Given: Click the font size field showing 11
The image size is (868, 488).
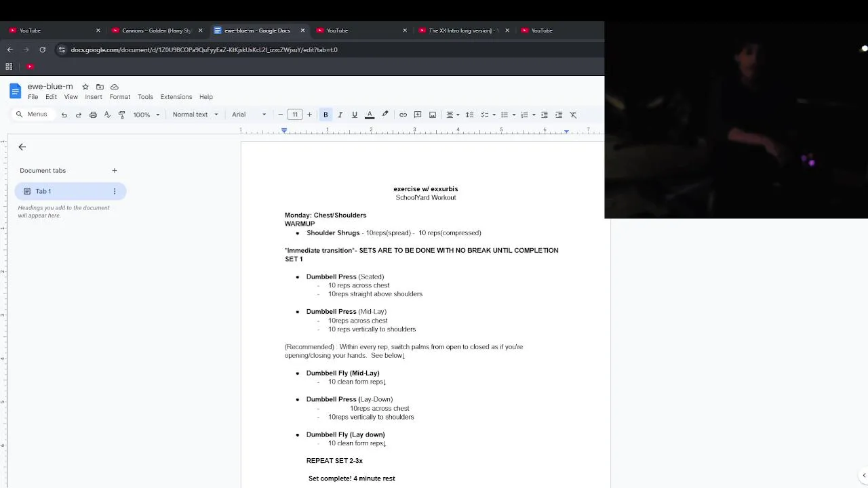Looking at the screenshot, I should 295,115.
